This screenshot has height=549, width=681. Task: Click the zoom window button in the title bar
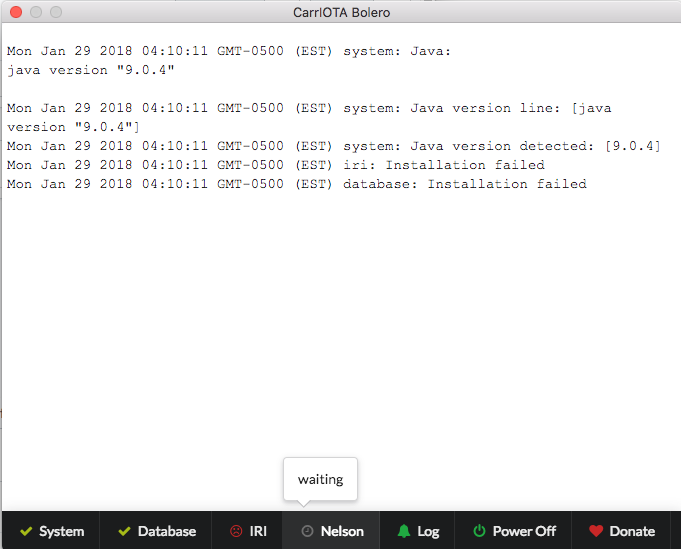[56, 12]
